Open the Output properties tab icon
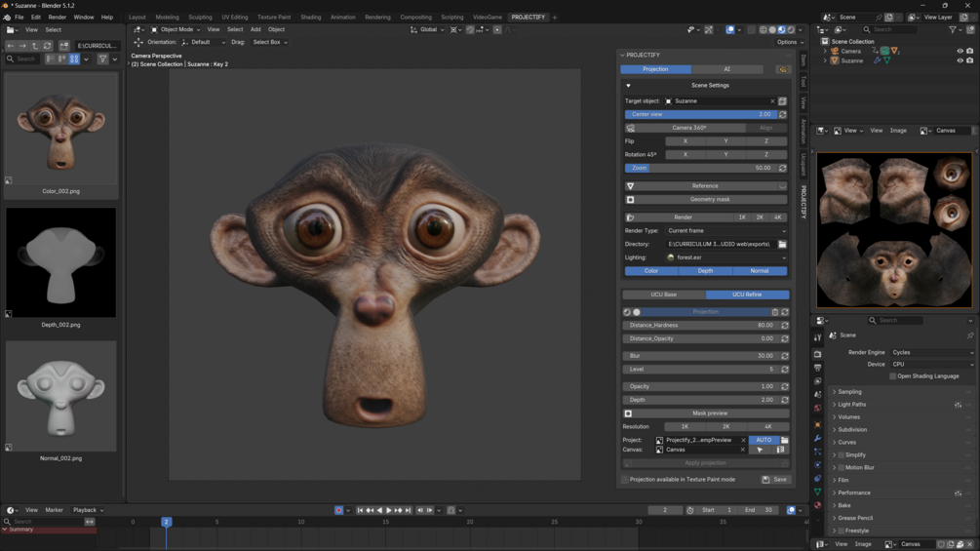 817,368
